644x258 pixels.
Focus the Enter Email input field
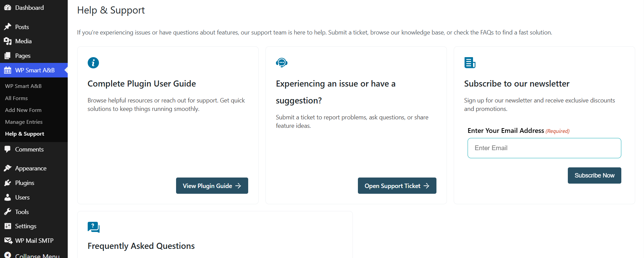click(544, 148)
